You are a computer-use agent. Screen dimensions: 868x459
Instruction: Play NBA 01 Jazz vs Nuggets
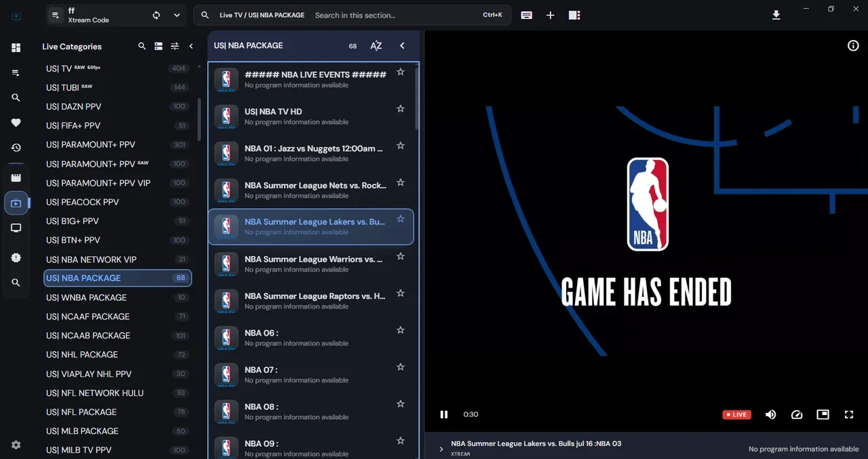[x=311, y=153]
